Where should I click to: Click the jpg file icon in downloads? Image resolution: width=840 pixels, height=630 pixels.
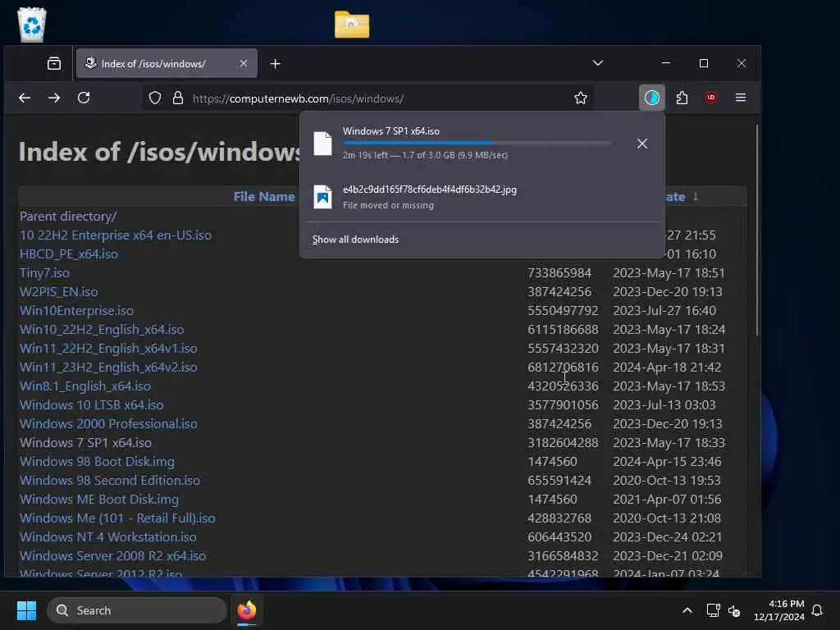[322, 197]
